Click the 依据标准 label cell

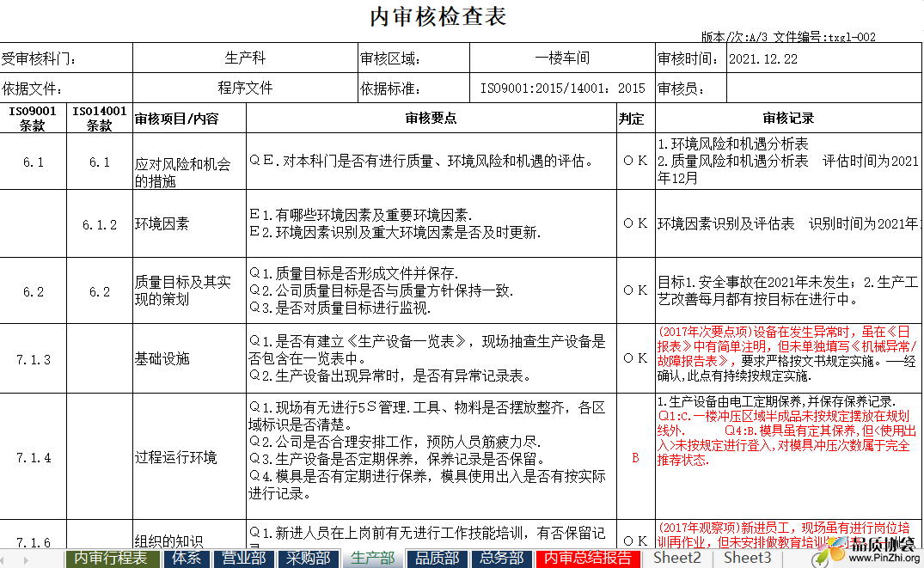413,89
